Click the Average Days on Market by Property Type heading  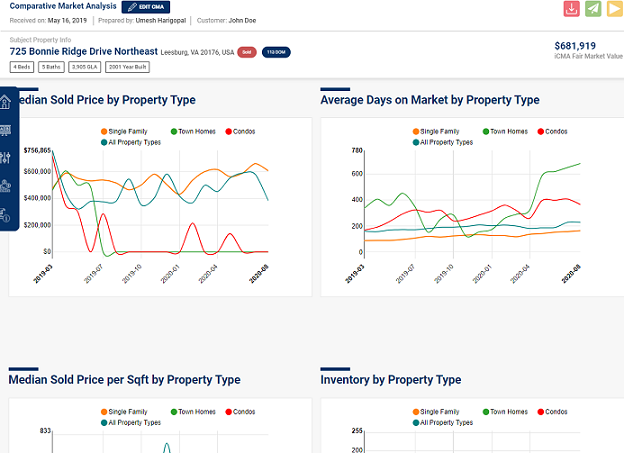pyautogui.click(x=430, y=100)
